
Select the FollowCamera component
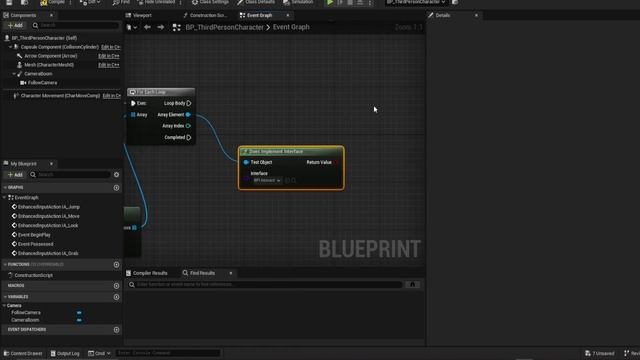(42, 83)
